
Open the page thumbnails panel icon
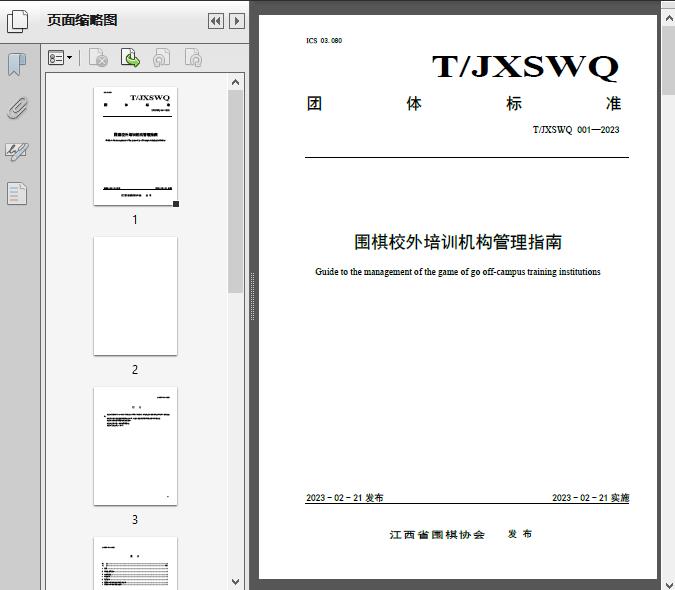point(17,21)
